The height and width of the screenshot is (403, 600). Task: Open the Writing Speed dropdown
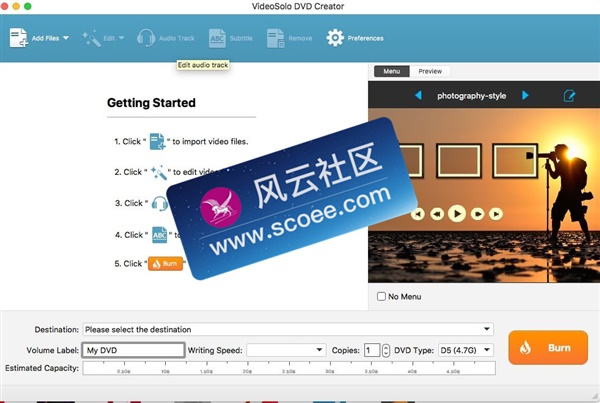click(x=286, y=350)
